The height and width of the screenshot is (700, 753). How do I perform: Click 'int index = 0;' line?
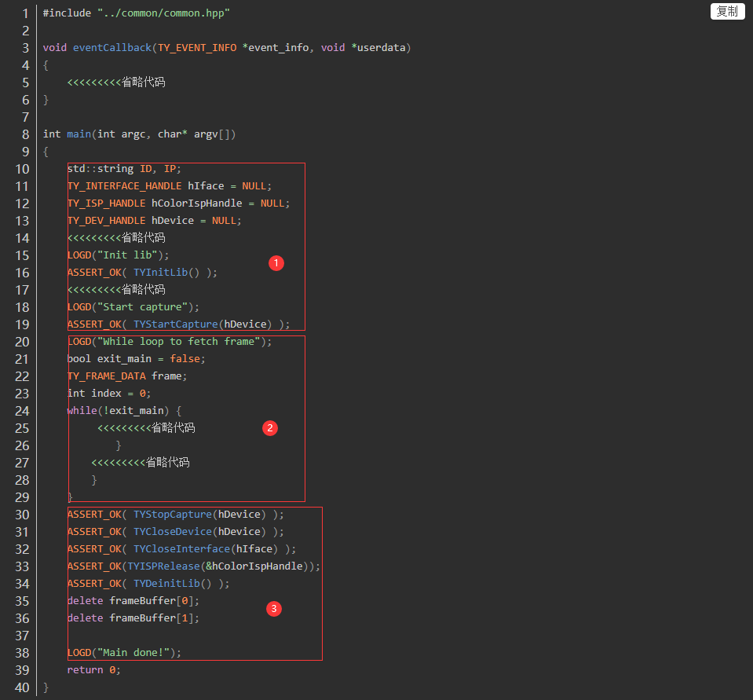click(x=109, y=394)
